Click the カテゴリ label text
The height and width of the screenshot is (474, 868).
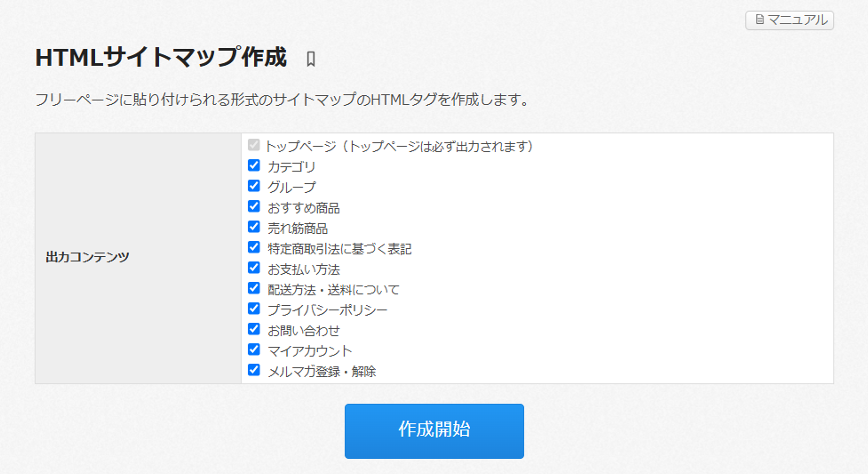pyautogui.click(x=291, y=166)
